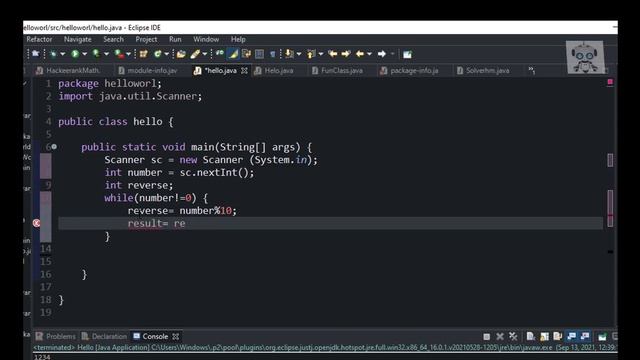Go to last edit location arrow
Image resolution: width=640 pixels, height=360 pixels.
click(333, 54)
